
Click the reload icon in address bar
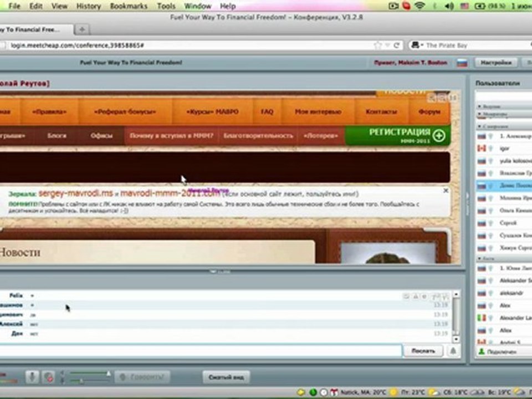click(396, 45)
